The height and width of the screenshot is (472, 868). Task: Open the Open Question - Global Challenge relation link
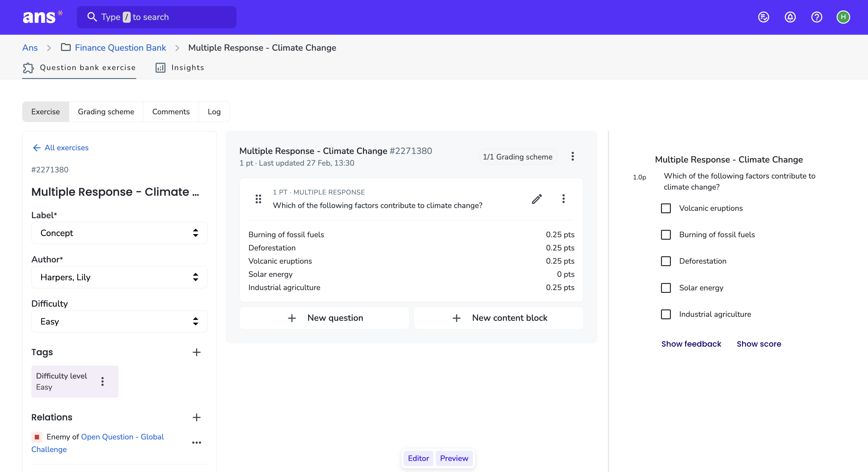pos(98,443)
